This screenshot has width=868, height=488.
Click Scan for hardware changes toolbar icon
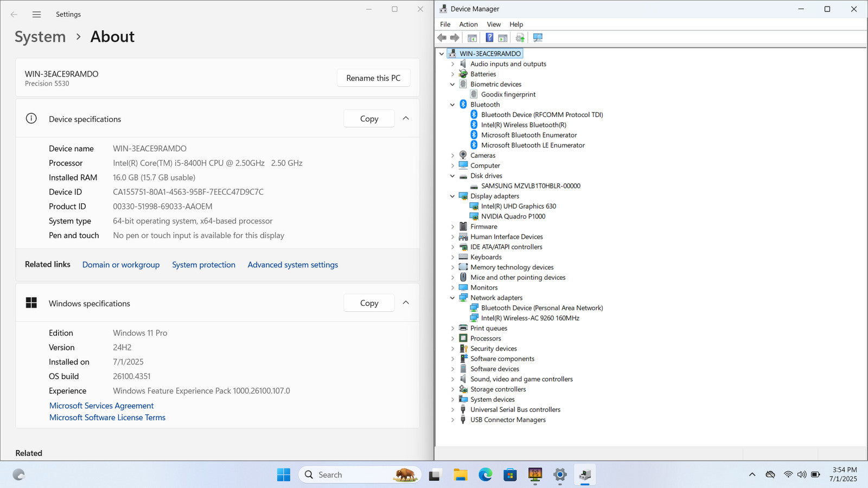[538, 37]
